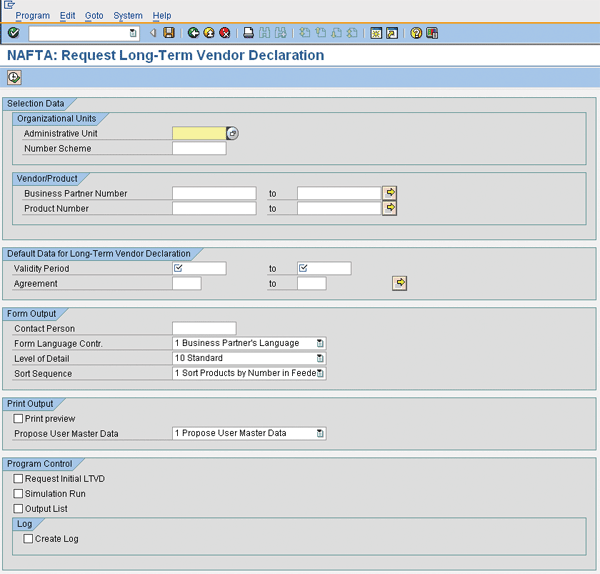Viewport: 600px width, 574px height.
Task: Open Propose User Master Data dropdown
Action: 320,434
